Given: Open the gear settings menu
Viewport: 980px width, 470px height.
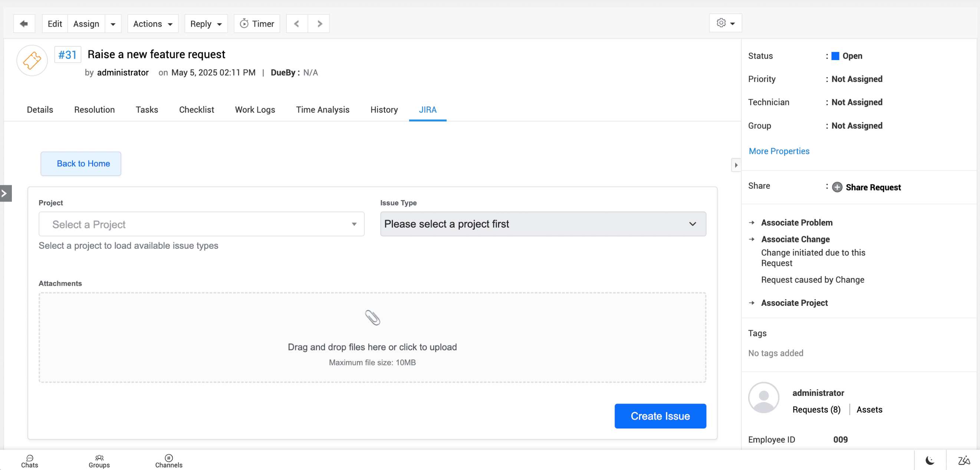Looking at the screenshot, I should pyautogui.click(x=725, y=23).
